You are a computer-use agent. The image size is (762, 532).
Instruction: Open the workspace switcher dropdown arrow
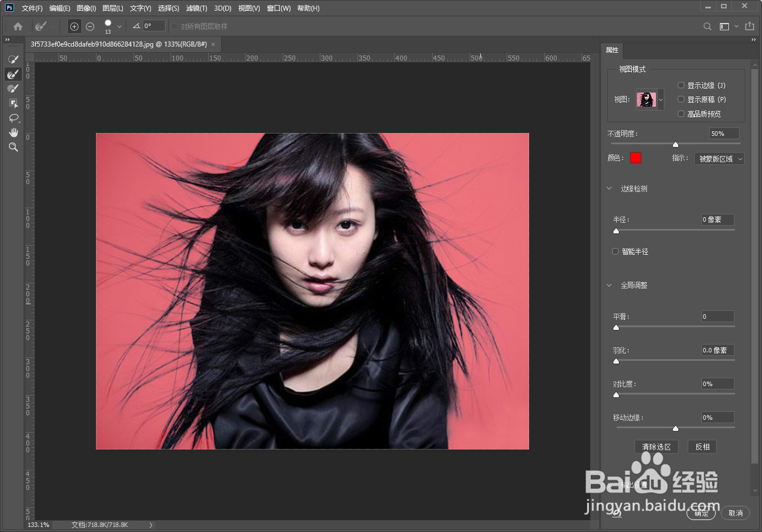(x=736, y=26)
